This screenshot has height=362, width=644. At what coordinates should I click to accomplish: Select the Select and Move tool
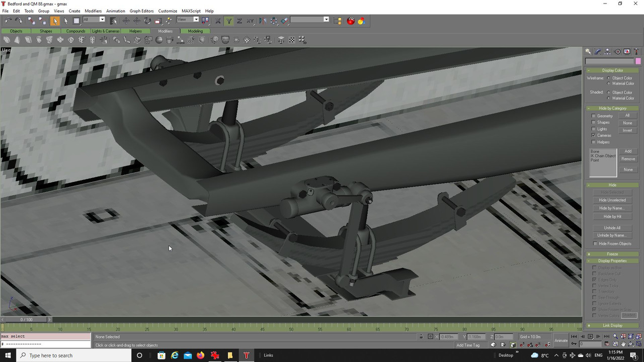[x=126, y=21]
